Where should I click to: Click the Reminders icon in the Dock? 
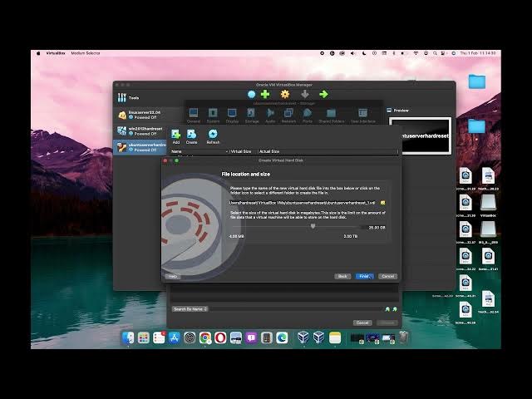pyautogui.click(x=159, y=337)
